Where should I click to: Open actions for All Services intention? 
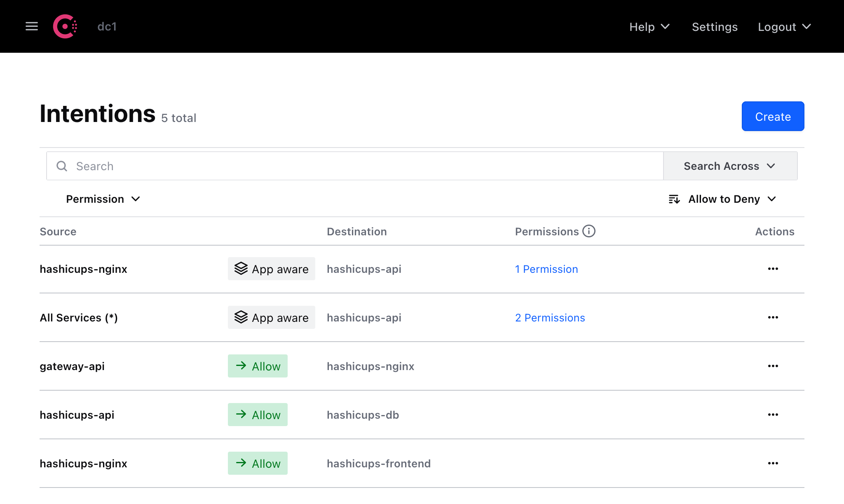773,317
